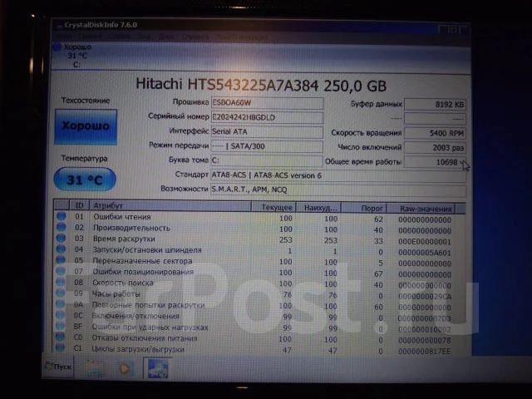Screen dimensions: 532x399
Task: Click the Наихуд... column header
Action: coord(319,207)
